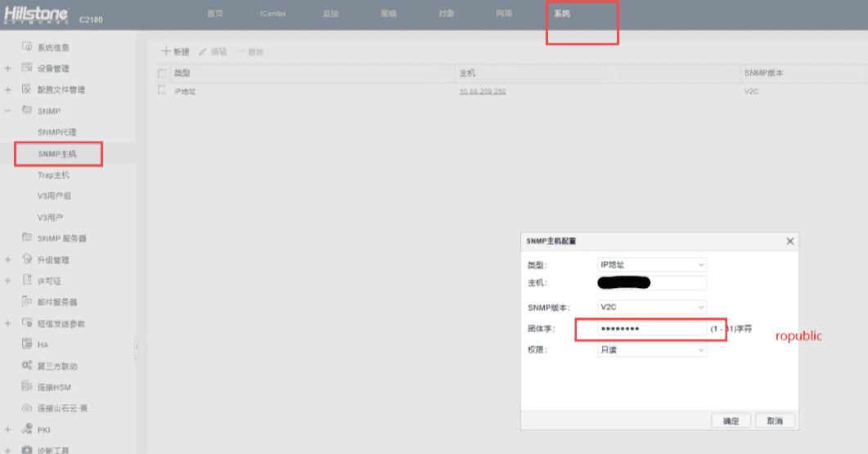The height and width of the screenshot is (454, 868).
Task: Click the pencil 编辑 toolbar button
Action: click(x=214, y=52)
